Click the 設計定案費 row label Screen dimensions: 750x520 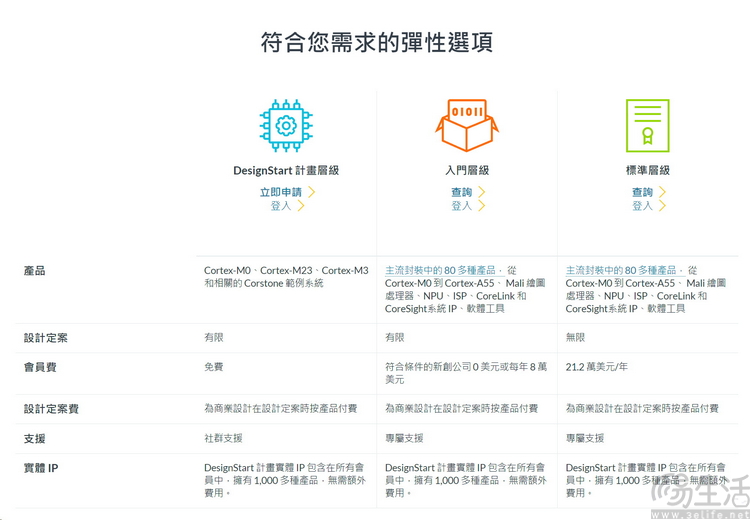tap(51, 409)
